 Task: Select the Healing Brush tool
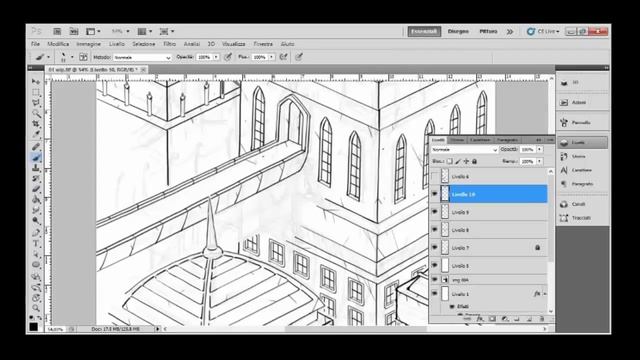coord(36,147)
